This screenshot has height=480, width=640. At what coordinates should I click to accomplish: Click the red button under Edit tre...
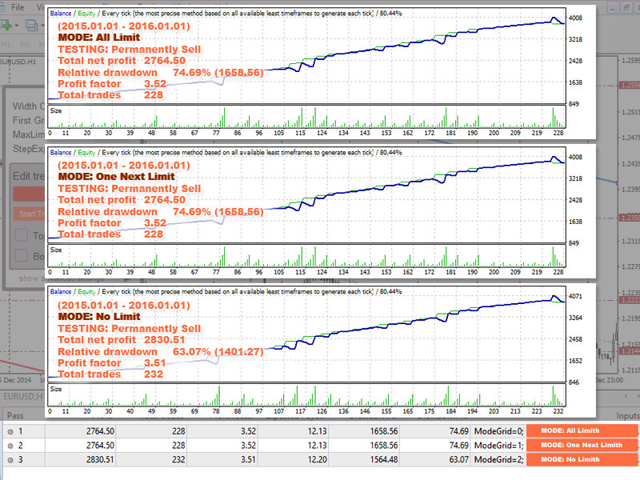tap(29, 194)
